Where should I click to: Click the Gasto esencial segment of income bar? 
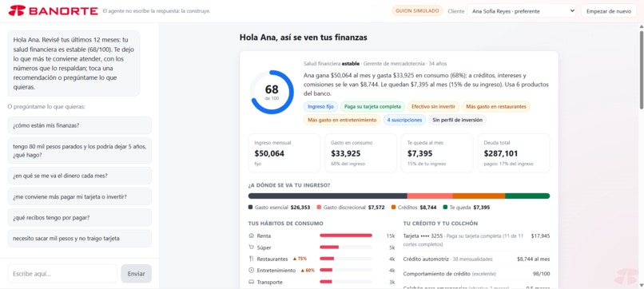coord(328,196)
